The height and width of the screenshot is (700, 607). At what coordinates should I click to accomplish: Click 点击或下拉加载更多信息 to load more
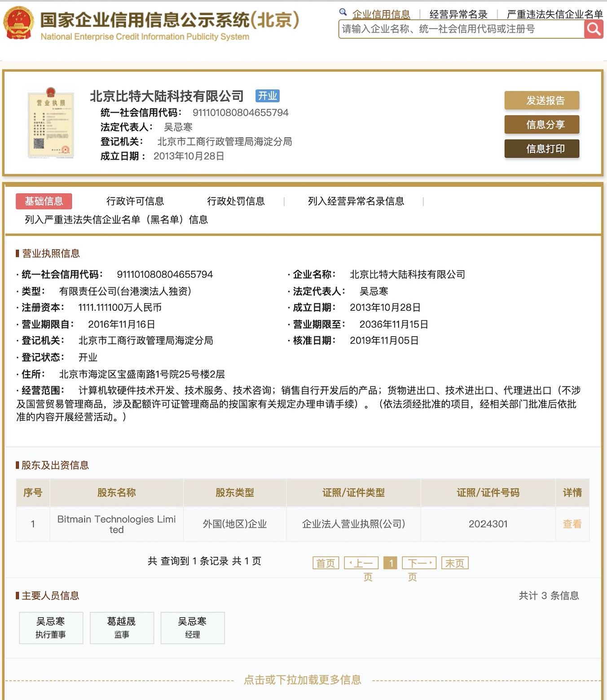(303, 680)
